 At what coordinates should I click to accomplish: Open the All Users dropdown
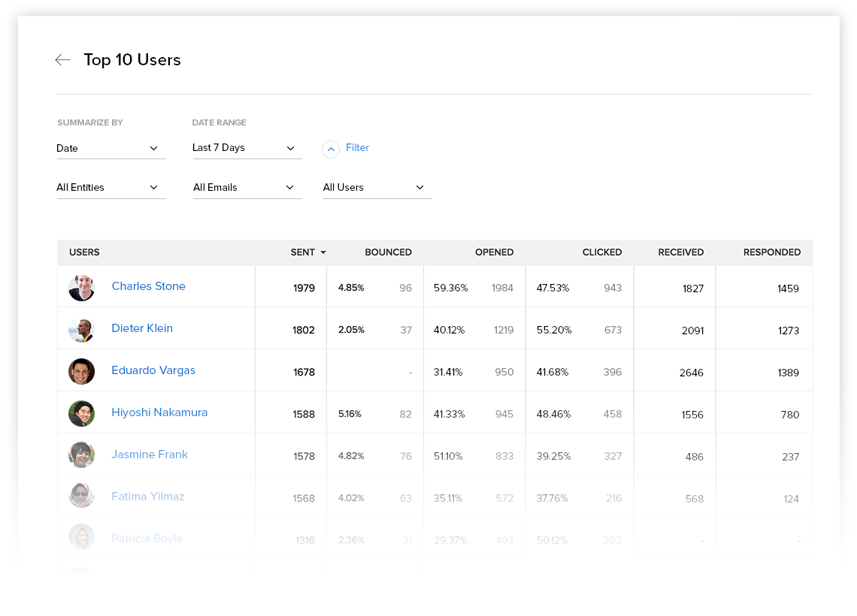pyautogui.click(x=377, y=188)
